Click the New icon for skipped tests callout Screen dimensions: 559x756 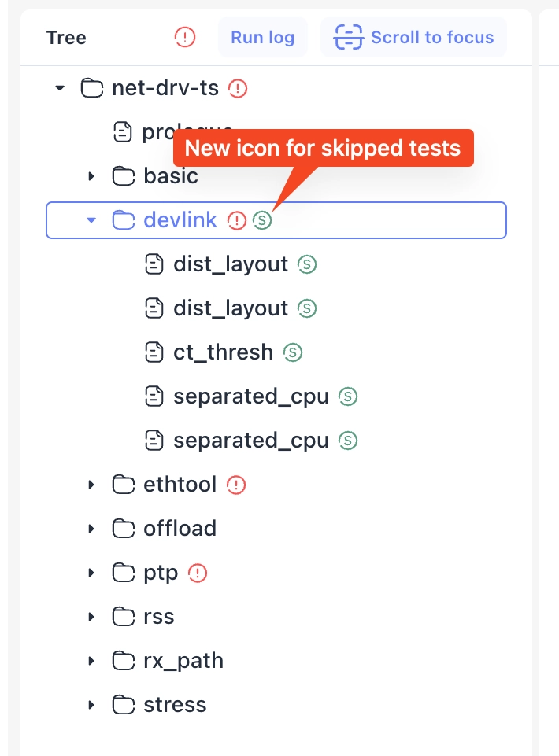point(323,148)
